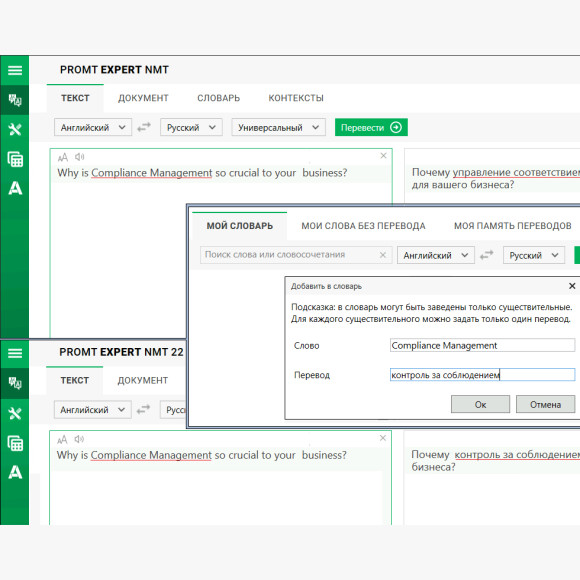Switch to СЛОВАРЬ tab

[219, 98]
